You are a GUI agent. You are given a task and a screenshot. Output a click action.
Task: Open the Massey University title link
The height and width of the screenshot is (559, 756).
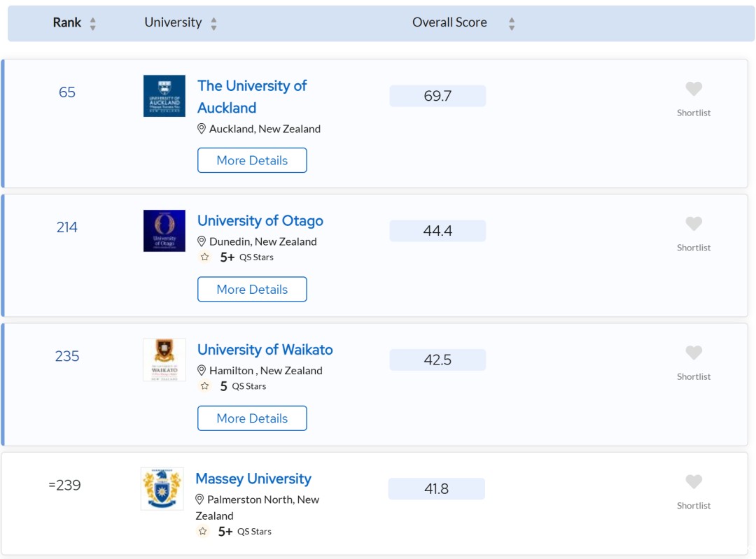[x=253, y=479]
